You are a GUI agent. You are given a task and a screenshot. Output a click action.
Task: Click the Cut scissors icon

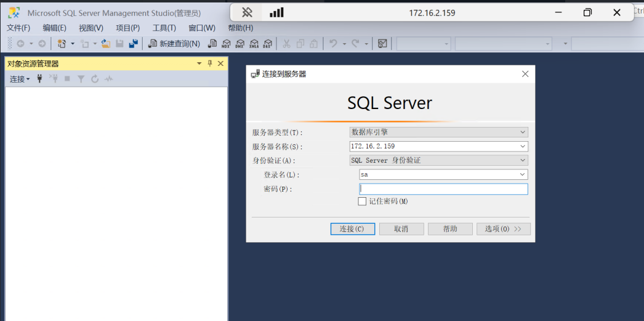[287, 44]
